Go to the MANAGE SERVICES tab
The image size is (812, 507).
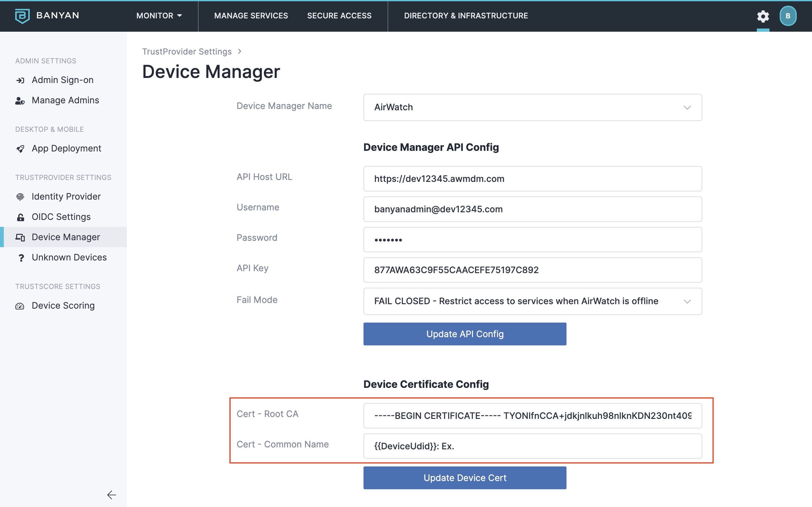point(251,16)
